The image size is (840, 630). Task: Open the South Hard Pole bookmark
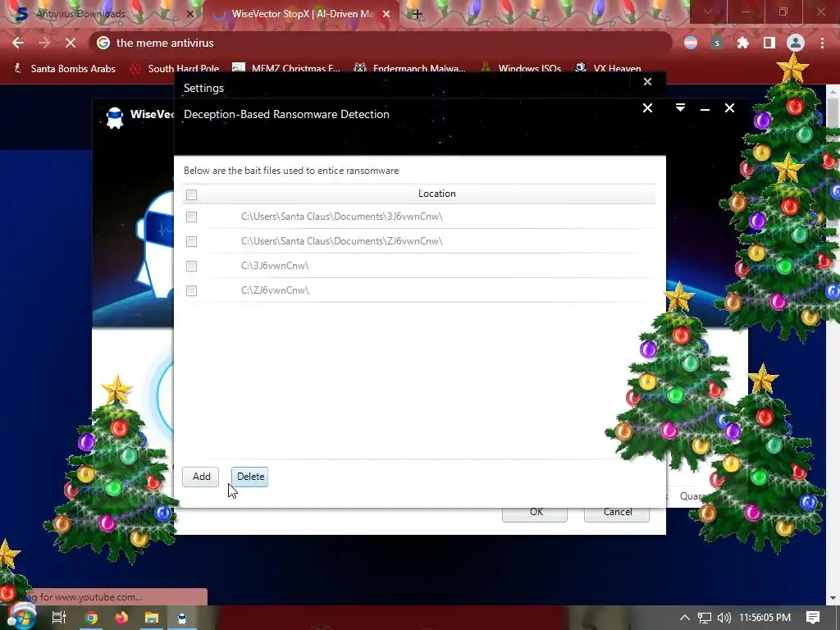pyautogui.click(x=175, y=69)
